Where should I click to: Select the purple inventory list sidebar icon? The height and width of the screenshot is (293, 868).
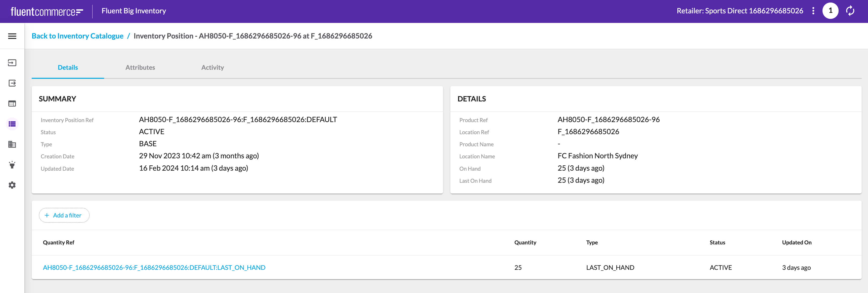click(x=12, y=124)
